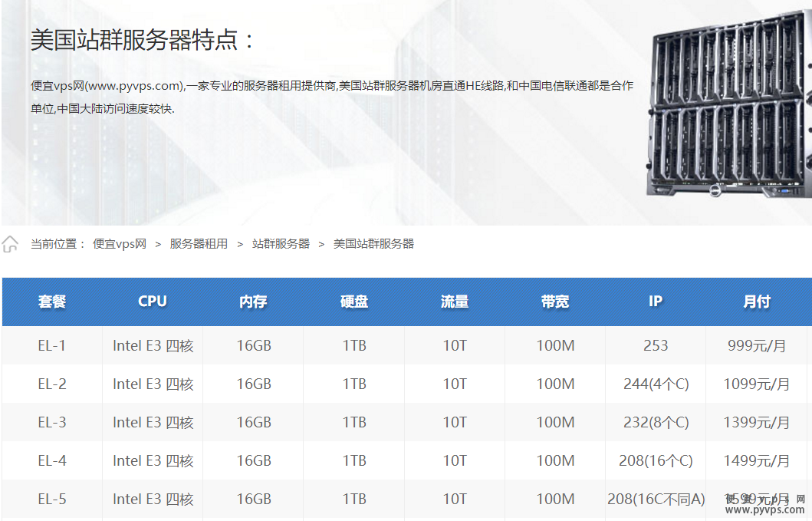The width and height of the screenshot is (812, 521).
Task: Open the 便宜vps网 breadcrumb link
Action: (x=120, y=244)
